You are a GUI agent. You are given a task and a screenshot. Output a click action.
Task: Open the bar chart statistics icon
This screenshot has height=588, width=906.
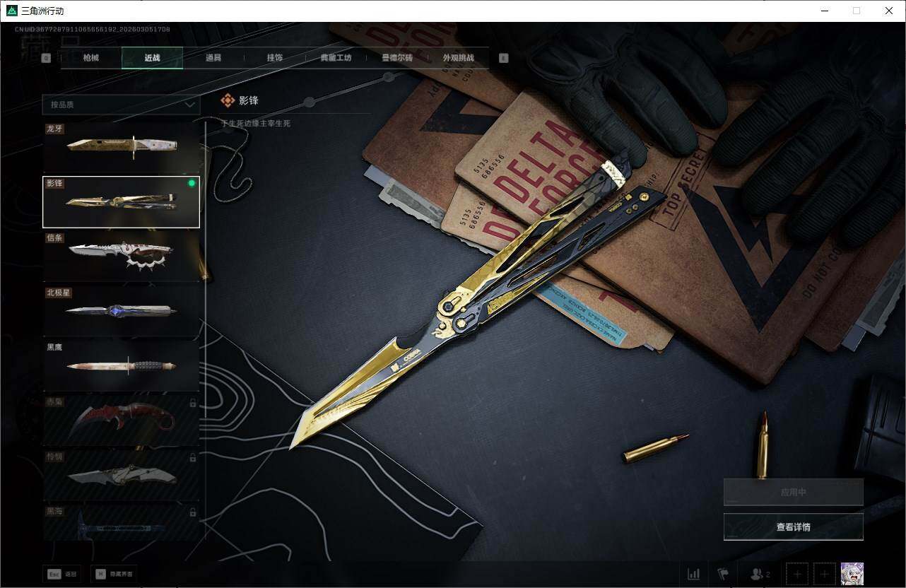[x=694, y=574]
